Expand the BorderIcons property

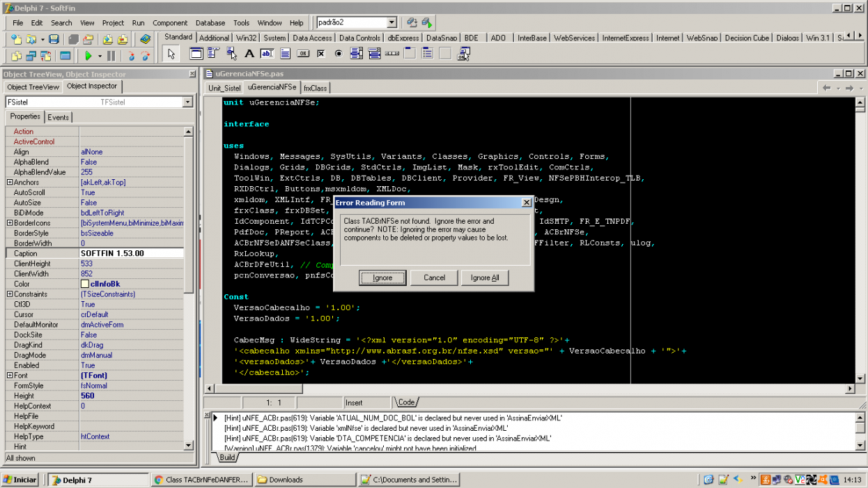[x=10, y=223]
